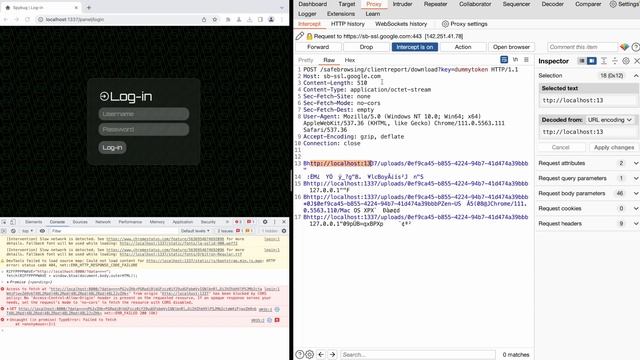The height and width of the screenshot is (360, 640).
Task: Open the Action menu button
Action: click(463, 47)
